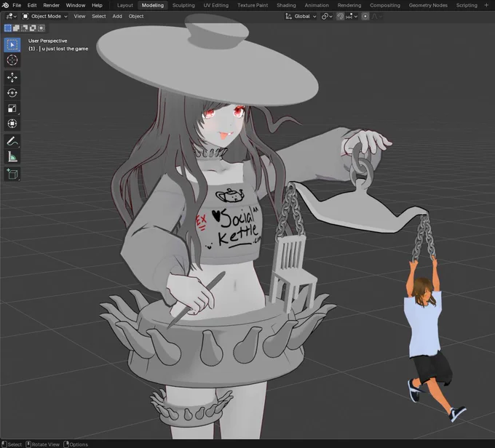This screenshot has width=495, height=448.
Task: Open the Edit menu
Action: [x=32, y=5]
